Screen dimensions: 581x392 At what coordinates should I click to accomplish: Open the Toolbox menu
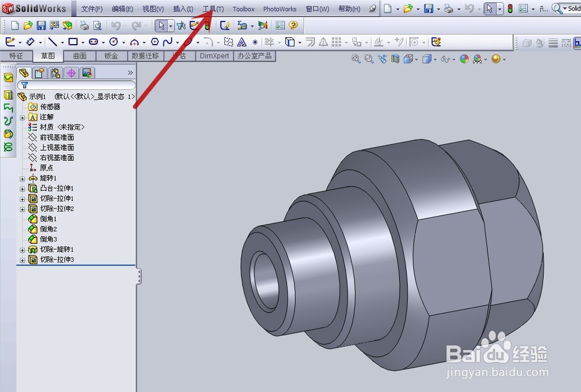click(243, 9)
